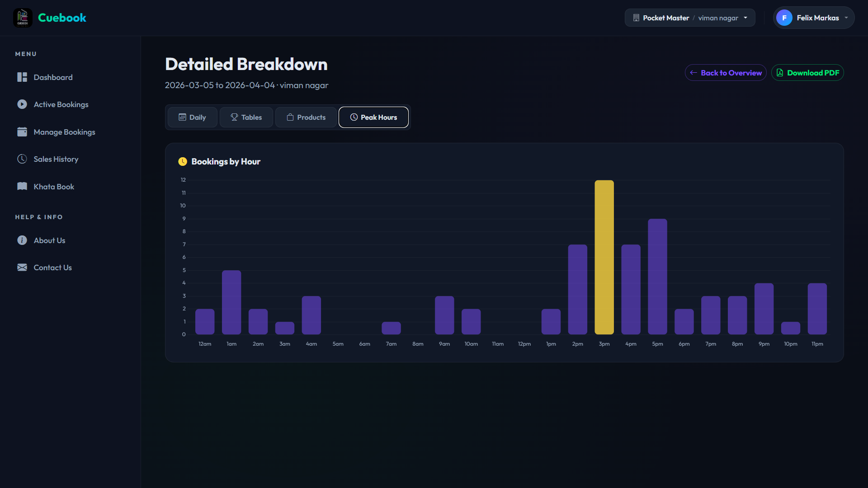Click the About Us info icon
This screenshot has width=868, height=488.
click(22, 240)
